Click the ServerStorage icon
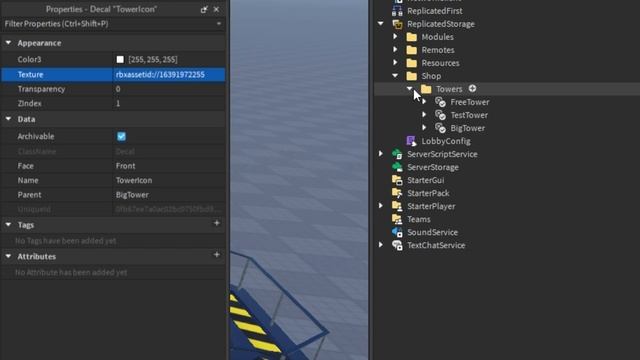640x360 pixels. click(397, 167)
